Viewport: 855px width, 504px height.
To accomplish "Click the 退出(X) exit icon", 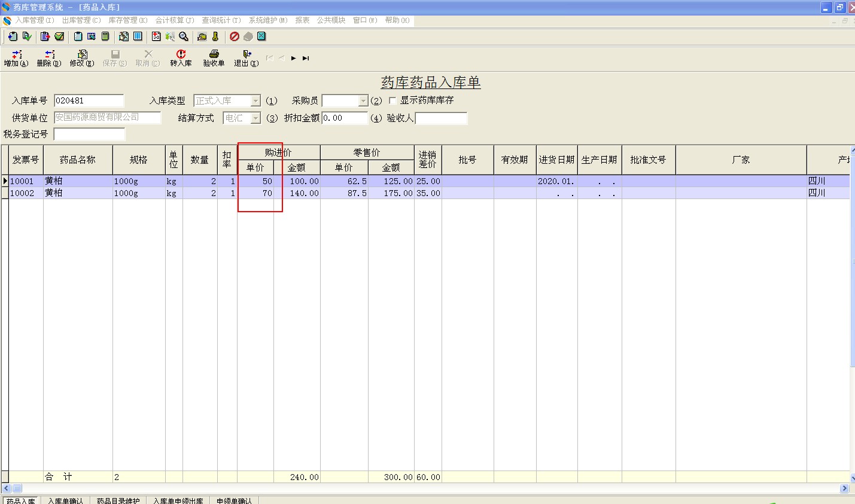I will (247, 54).
